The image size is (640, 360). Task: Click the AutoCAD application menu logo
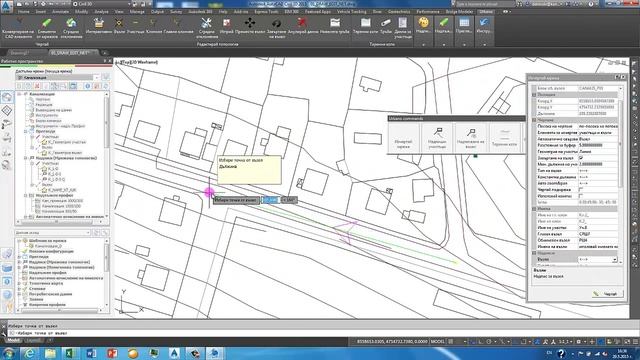(x=6, y=6)
